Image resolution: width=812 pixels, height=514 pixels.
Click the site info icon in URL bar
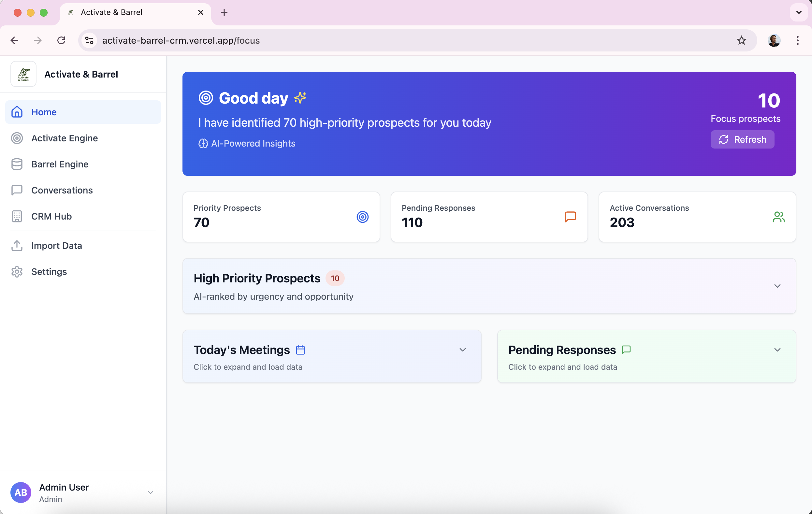[x=89, y=40]
